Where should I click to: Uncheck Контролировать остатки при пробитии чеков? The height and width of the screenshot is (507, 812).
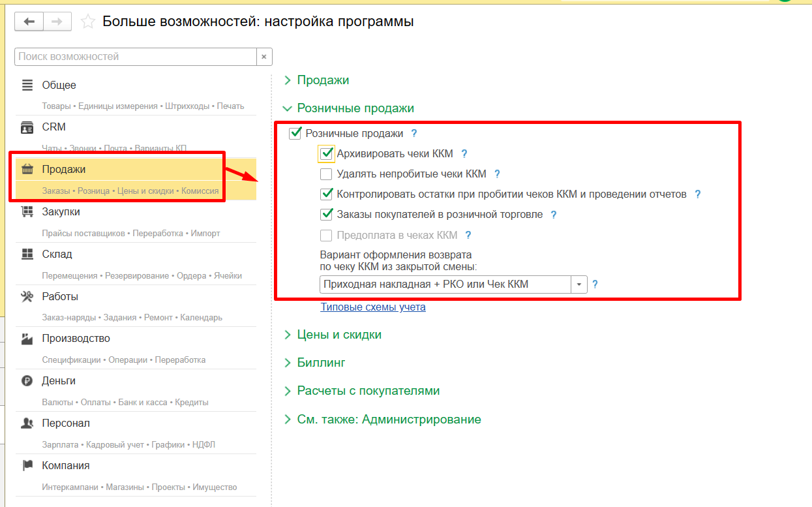[326, 194]
